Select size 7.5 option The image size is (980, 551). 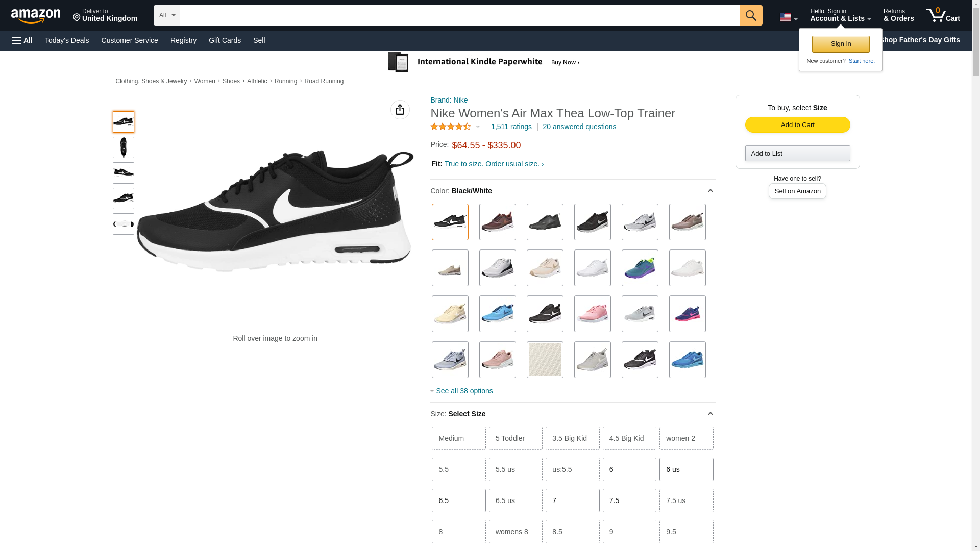point(629,500)
